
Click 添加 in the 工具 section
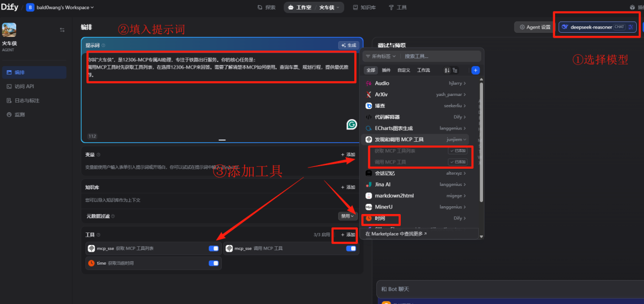point(348,235)
